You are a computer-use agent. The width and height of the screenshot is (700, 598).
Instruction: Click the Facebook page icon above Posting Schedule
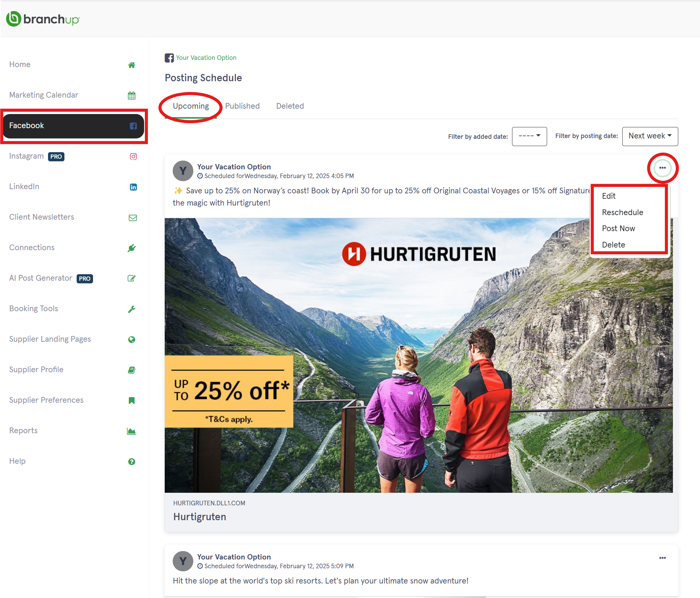tap(169, 58)
